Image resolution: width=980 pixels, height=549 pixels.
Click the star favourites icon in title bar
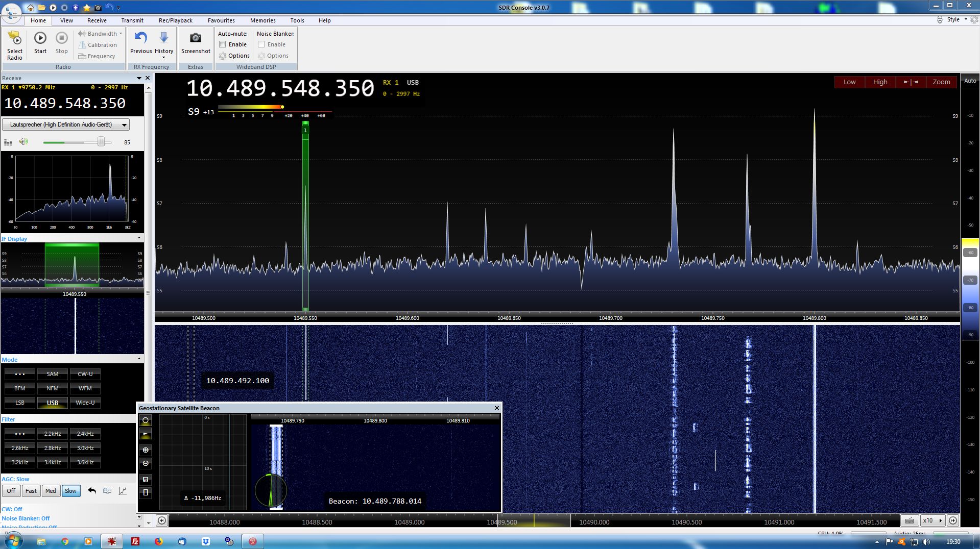pyautogui.click(x=87, y=8)
